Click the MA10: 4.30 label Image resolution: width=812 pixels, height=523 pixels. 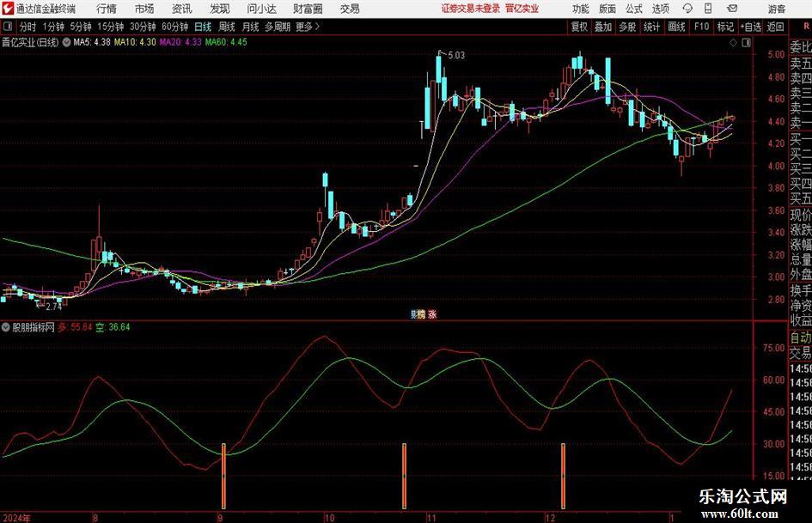[x=135, y=42]
